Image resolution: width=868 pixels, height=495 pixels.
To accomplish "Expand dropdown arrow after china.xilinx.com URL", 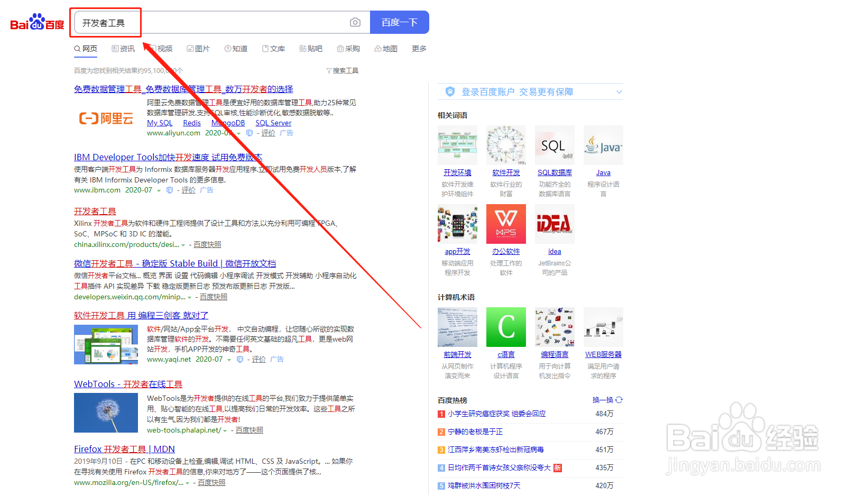I will coord(183,245).
